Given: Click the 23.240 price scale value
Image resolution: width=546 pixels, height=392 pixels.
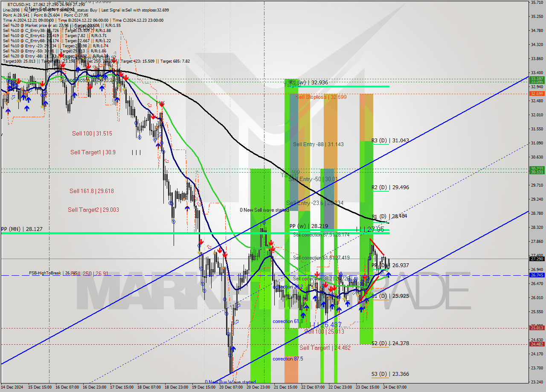Looking at the screenshot, I should (x=537, y=382).
